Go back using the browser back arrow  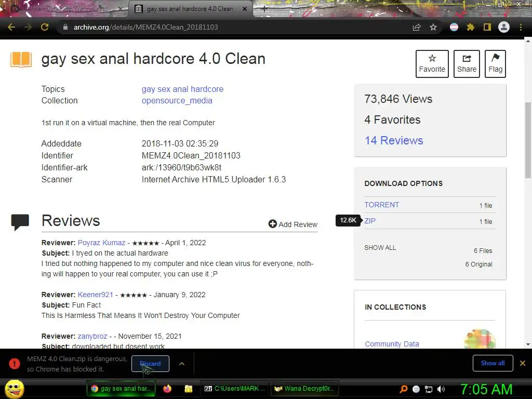coord(11,27)
